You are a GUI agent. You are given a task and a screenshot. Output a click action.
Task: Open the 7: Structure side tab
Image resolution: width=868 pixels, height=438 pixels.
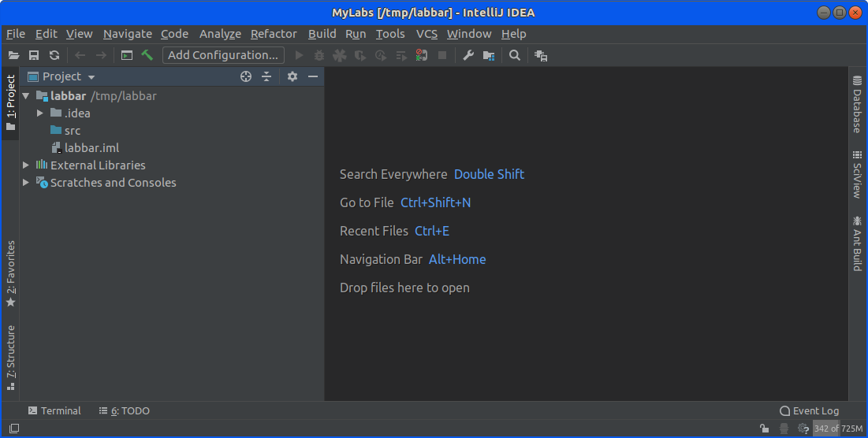10,358
